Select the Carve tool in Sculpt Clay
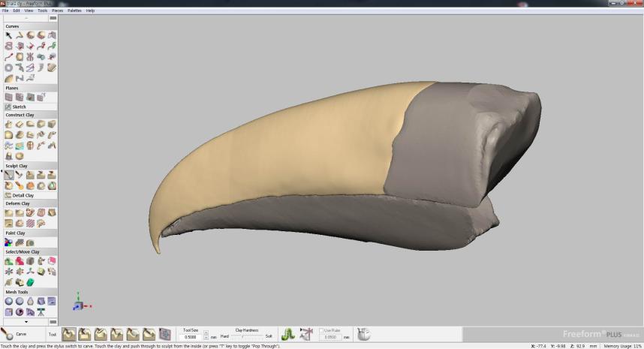644x349 pixels. pos(9,175)
